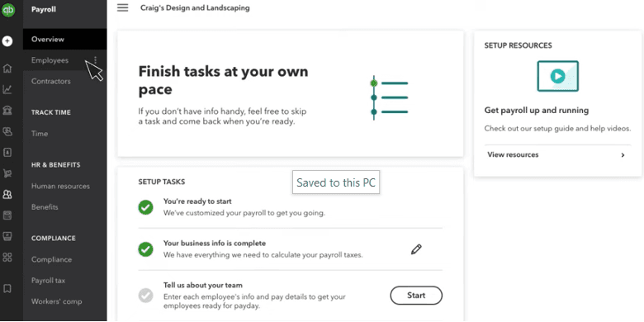This screenshot has height=322, width=644.
Task: Click the HR & BENEFITS section heading
Action: pyautogui.click(x=56, y=165)
